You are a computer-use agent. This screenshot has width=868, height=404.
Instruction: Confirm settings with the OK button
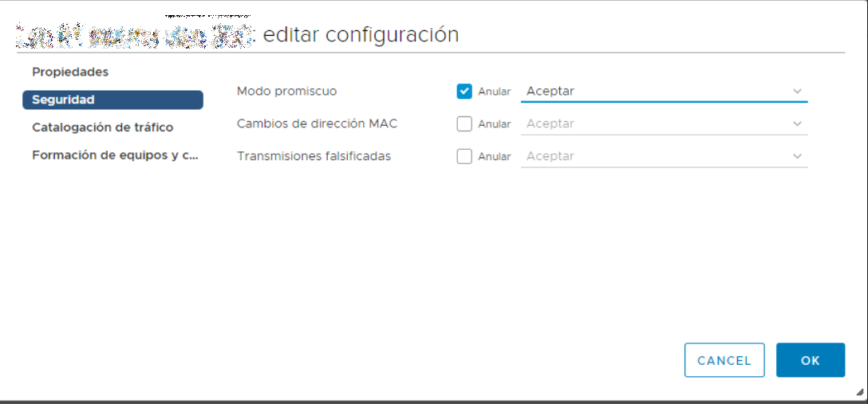[810, 360]
